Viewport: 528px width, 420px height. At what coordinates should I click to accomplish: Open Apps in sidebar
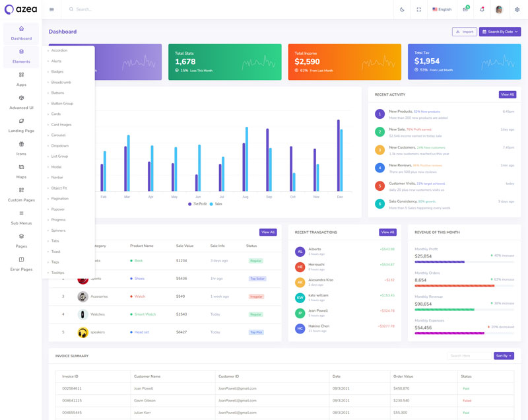click(21, 79)
